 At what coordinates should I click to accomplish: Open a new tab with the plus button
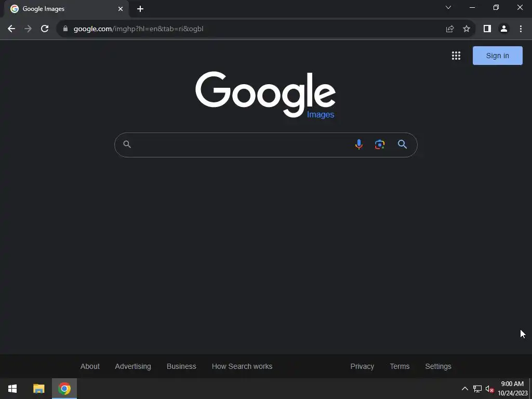[x=140, y=9]
